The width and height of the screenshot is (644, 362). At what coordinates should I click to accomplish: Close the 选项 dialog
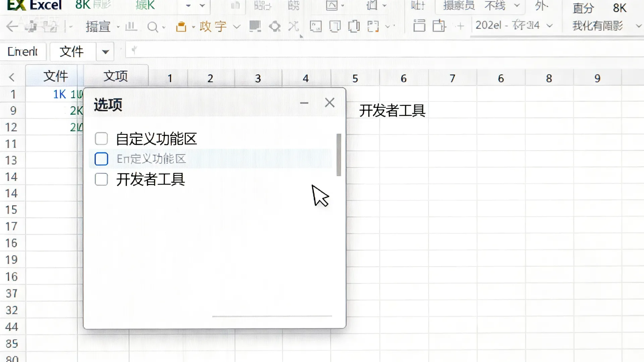[x=330, y=103]
